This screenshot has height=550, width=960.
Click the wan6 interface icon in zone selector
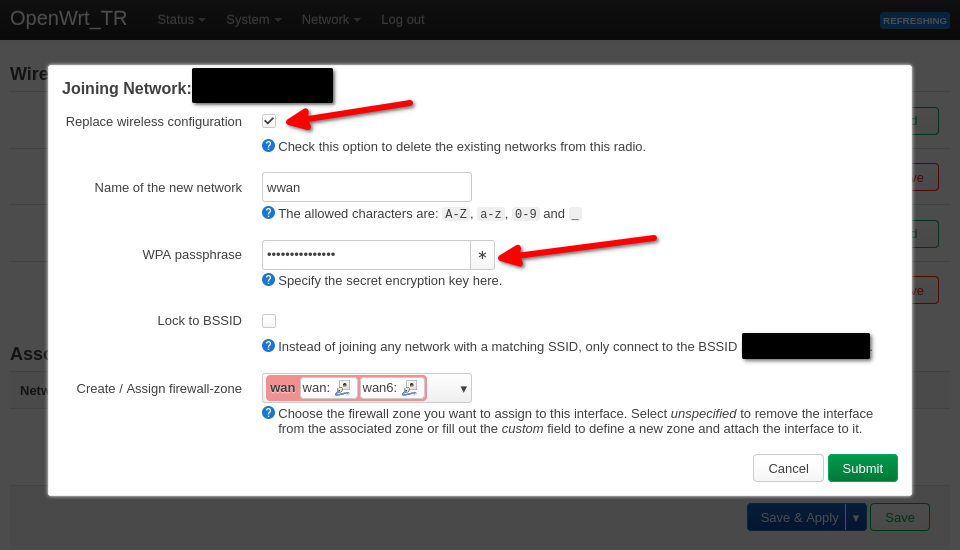click(409, 388)
